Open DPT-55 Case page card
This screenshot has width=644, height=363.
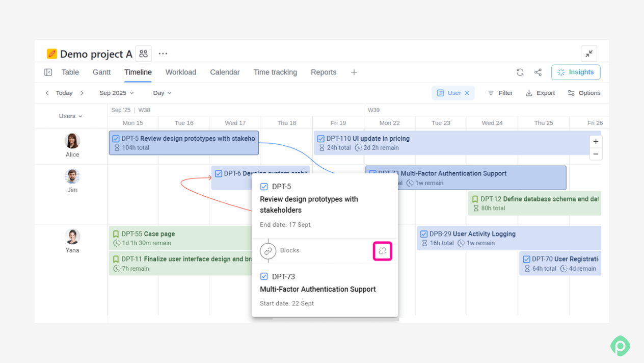coord(180,238)
